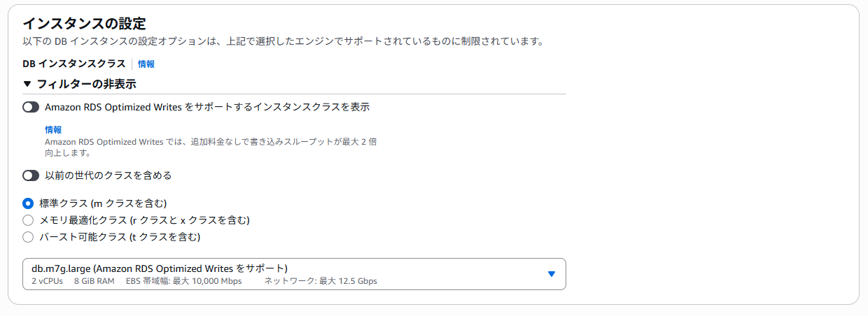The image size is (868, 316).
Task: Open 情報 link next to DB インスタンスクラス
Action: (146, 64)
